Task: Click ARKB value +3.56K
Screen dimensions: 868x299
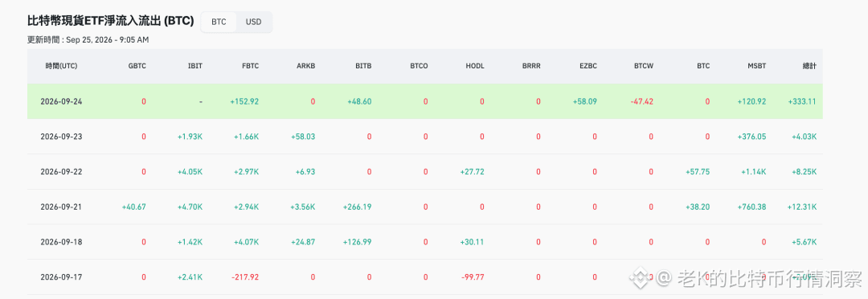Action: click(x=303, y=207)
